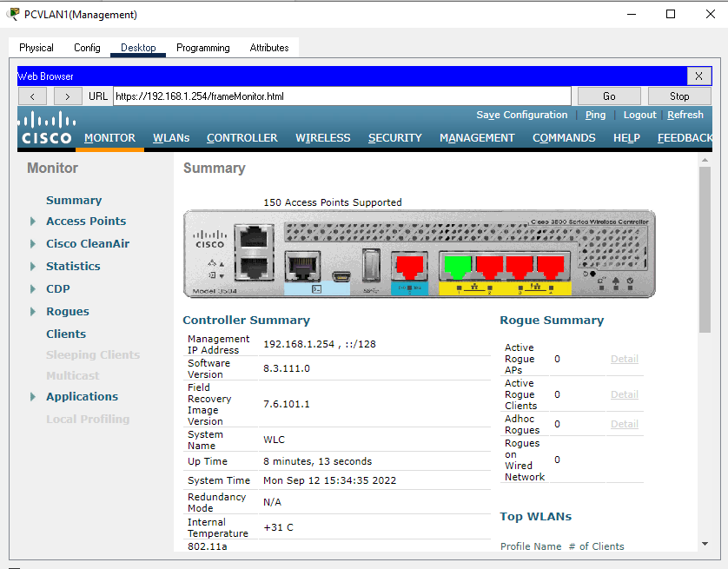
Task: Click the System Time value
Action: (x=329, y=480)
